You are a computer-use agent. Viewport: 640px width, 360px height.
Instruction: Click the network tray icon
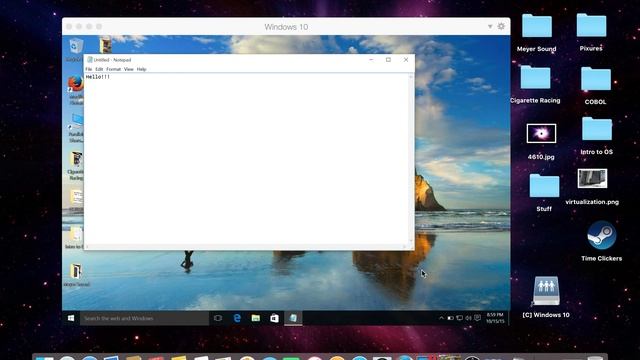pos(459,318)
